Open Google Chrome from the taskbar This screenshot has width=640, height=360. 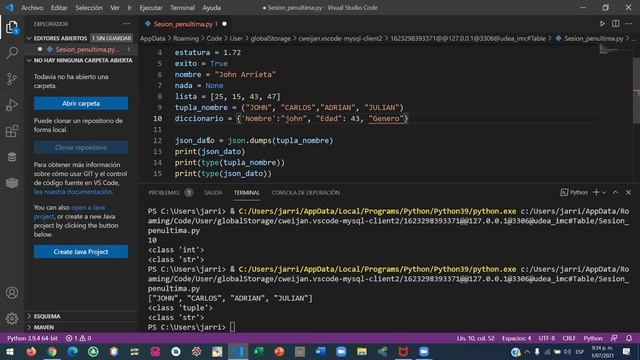[x=52, y=351]
